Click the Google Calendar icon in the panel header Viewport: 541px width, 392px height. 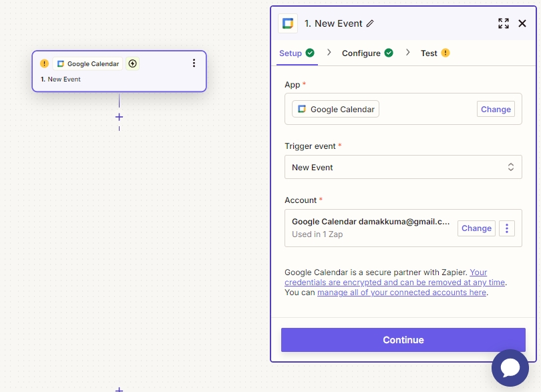pyautogui.click(x=288, y=23)
